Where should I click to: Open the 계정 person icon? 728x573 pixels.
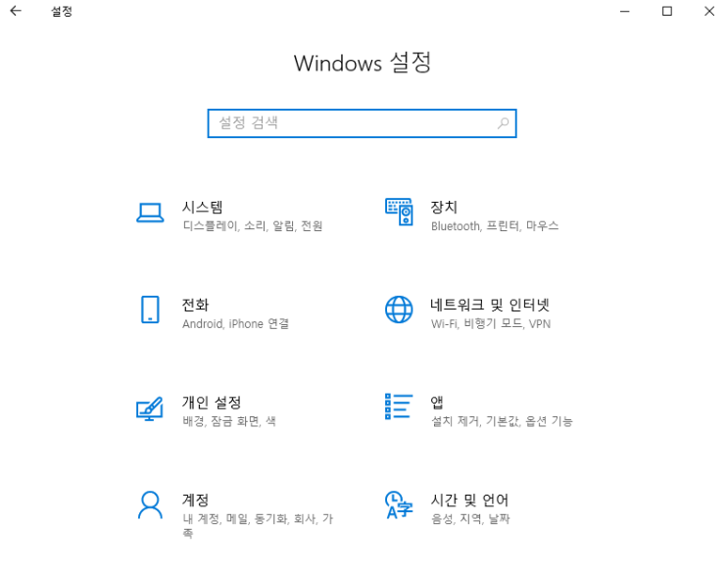click(x=150, y=504)
